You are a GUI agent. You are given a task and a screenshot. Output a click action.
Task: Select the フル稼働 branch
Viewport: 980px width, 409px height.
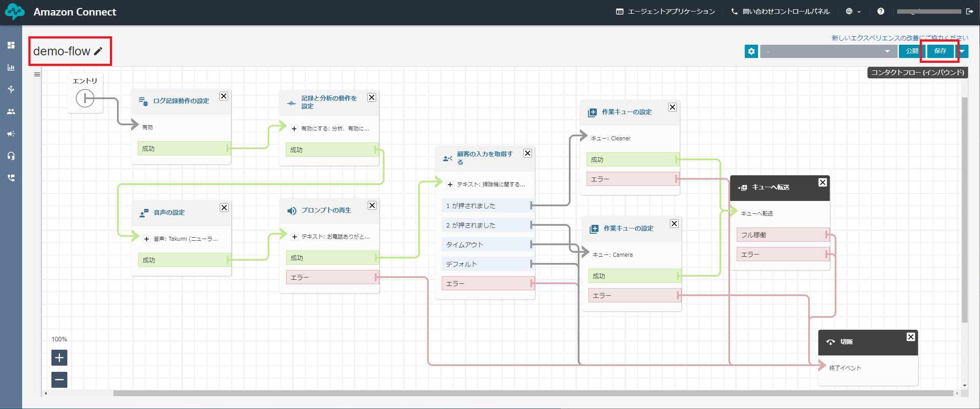click(782, 235)
